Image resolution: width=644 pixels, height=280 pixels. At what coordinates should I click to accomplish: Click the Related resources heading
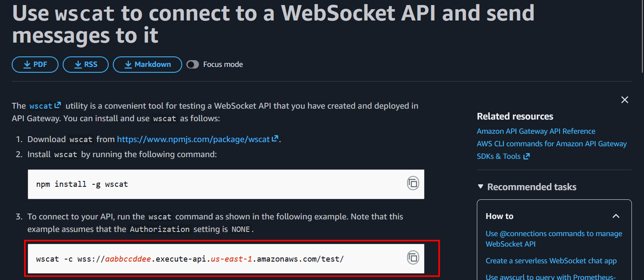point(515,116)
